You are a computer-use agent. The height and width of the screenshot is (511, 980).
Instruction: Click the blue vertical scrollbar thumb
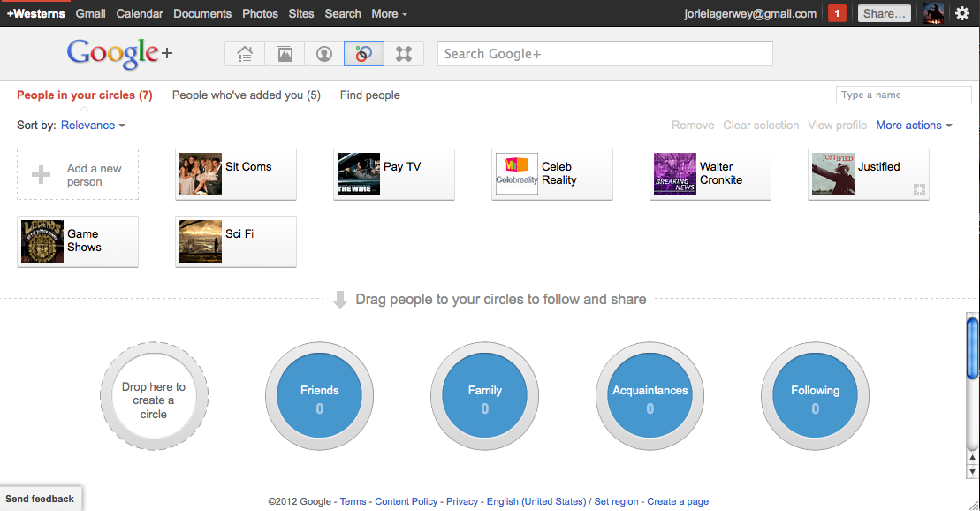tap(973, 348)
